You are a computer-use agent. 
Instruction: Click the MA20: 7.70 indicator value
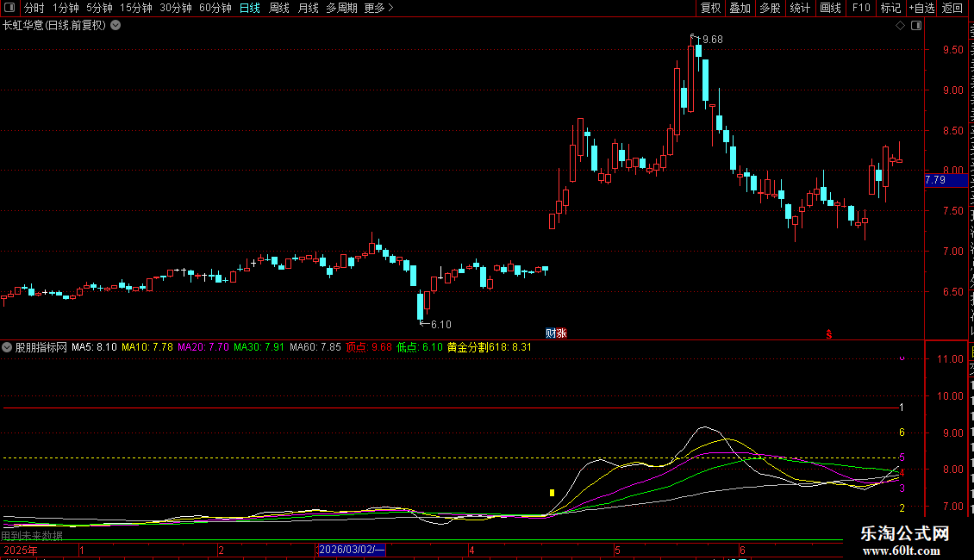[x=203, y=347]
